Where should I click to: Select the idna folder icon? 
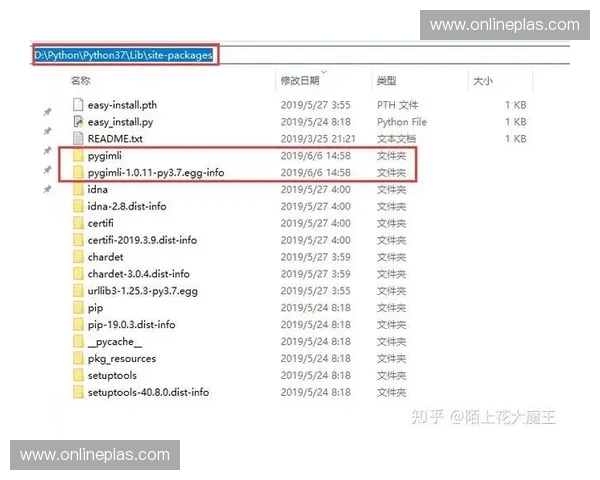click(x=78, y=189)
